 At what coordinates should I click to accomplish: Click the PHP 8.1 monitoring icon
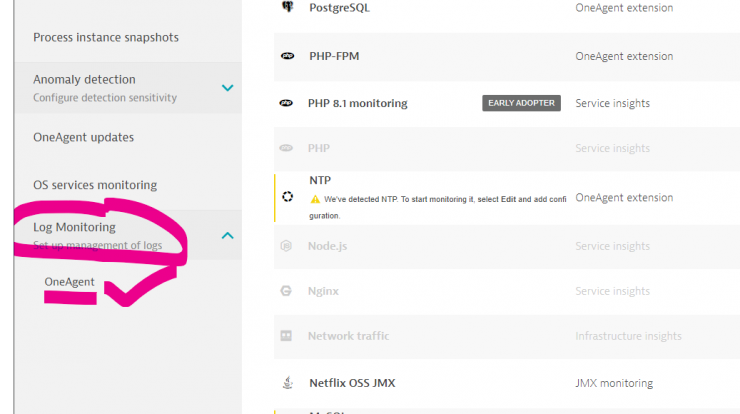[x=286, y=103]
